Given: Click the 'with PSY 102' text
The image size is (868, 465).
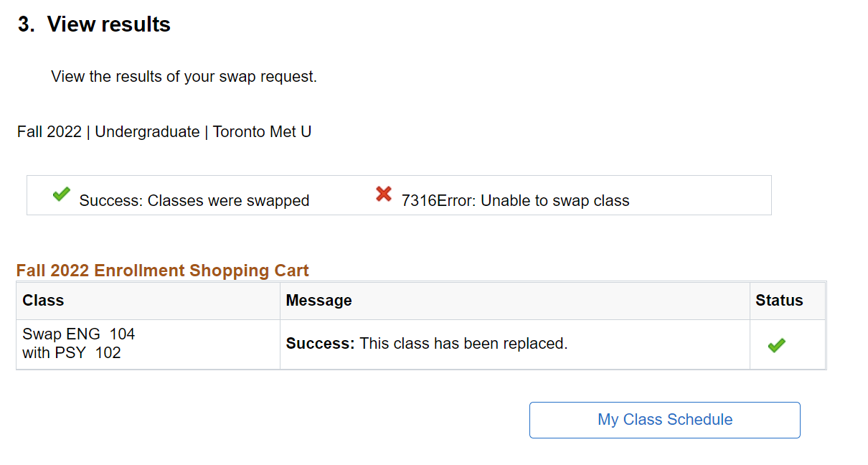Looking at the screenshot, I should (72, 353).
